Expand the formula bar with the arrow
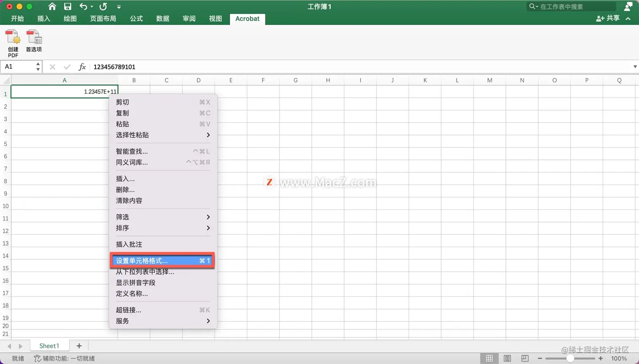This screenshot has height=364, width=639. click(x=635, y=67)
